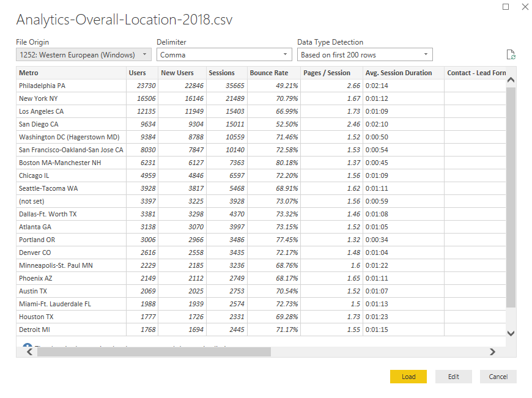Click the Avg. Session Duration column header
532x398 pixels.
[x=403, y=73]
